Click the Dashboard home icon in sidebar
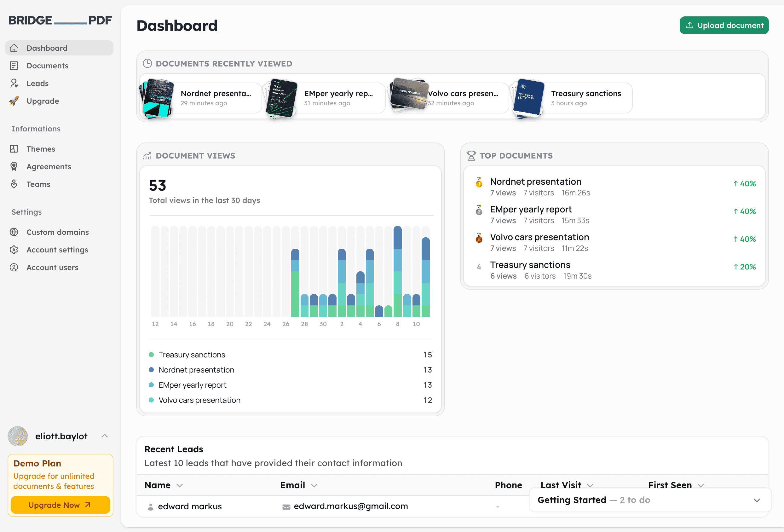This screenshot has width=784, height=532. pyautogui.click(x=14, y=48)
